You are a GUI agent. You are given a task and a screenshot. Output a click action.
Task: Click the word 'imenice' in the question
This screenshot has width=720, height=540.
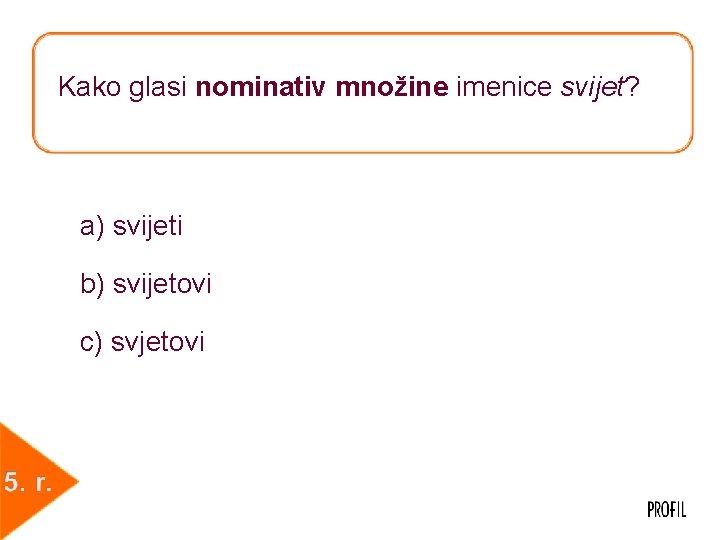[x=503, y=88]
